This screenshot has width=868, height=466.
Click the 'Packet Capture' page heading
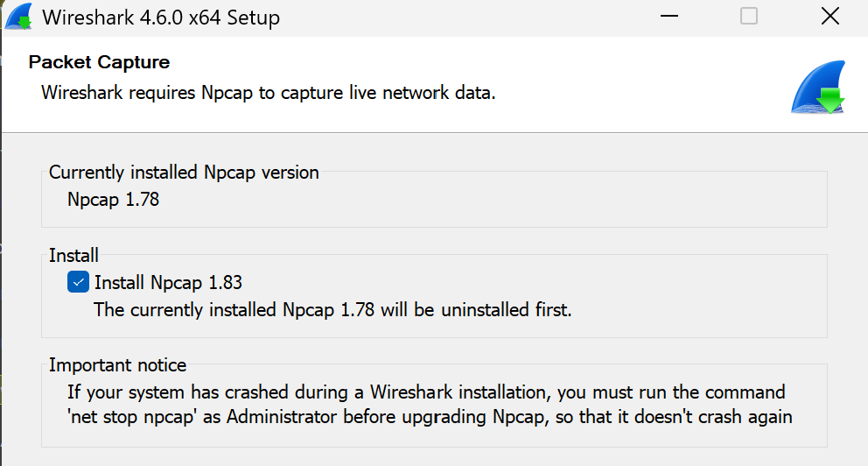click(99, 62)
